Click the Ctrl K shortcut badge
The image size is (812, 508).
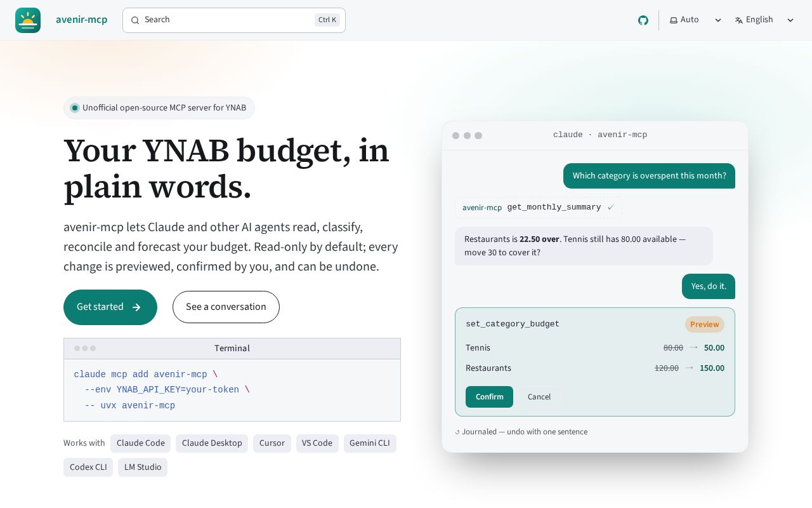[327, 20]
